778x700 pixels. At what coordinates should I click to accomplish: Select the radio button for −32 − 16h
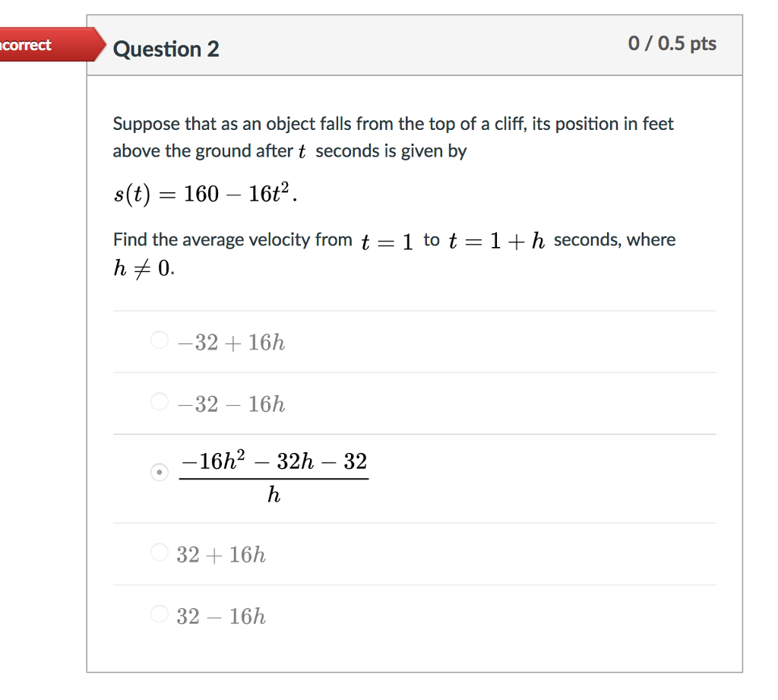(159, 401)
